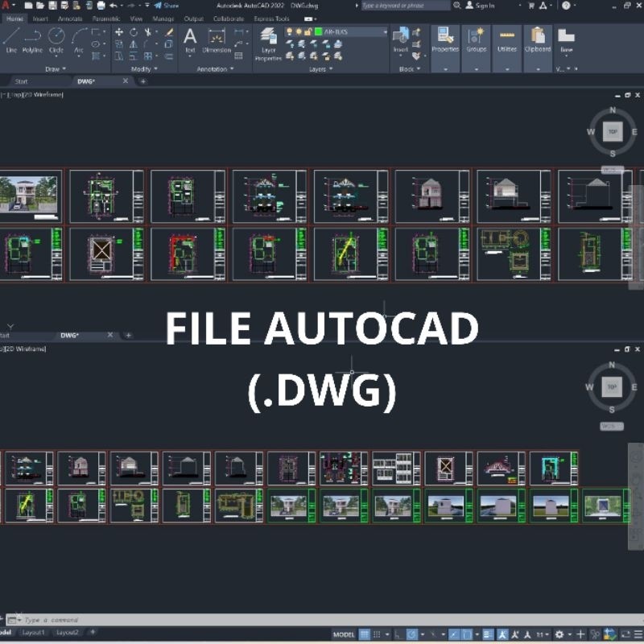Screen dimensions: 644x644
Task: Click the Plot printer icon
Action: pyautogui.click(x=101, y=6)
